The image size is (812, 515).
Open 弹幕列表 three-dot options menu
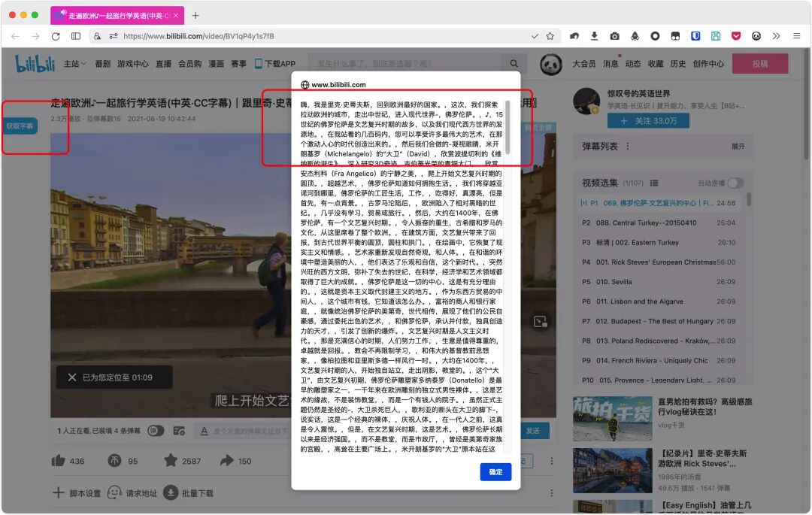[628, 147]
